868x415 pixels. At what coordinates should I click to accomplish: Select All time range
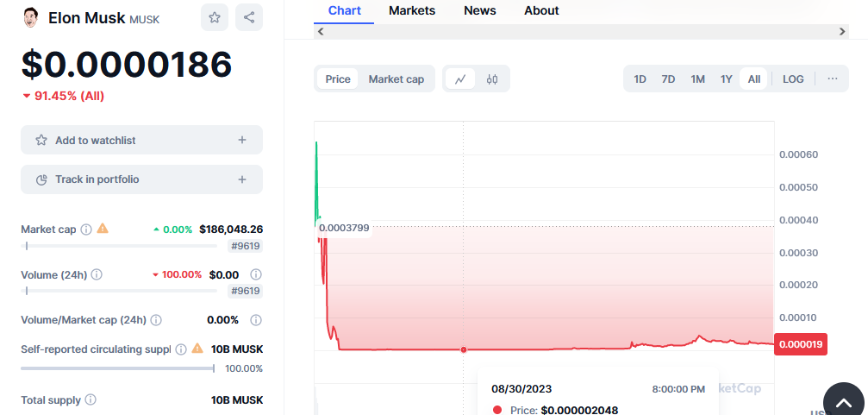pyautogui.click(x=754, y=79)
